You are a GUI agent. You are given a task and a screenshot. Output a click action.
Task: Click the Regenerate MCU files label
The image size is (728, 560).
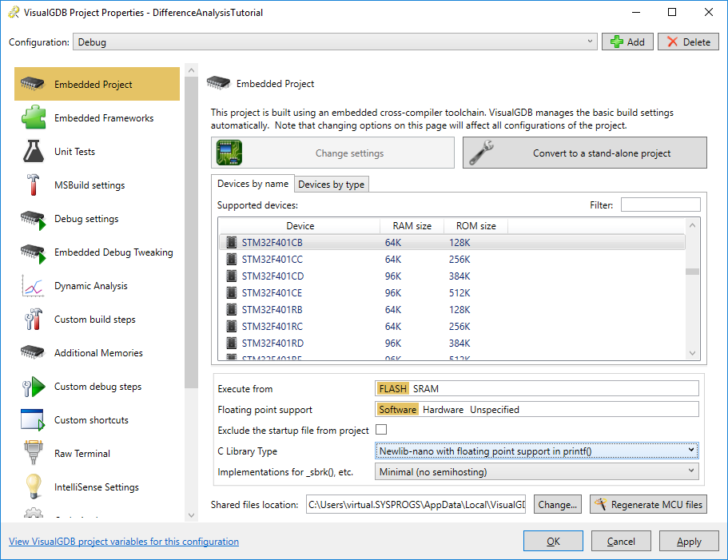coord(657,504)
